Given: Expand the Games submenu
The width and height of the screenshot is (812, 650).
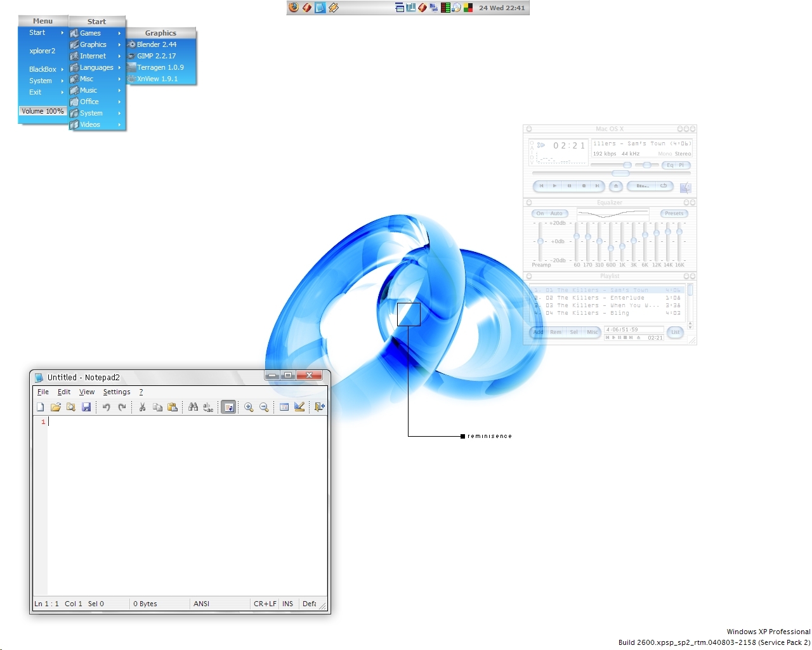Looking at the screenshot, I should (x=96, y=33).
